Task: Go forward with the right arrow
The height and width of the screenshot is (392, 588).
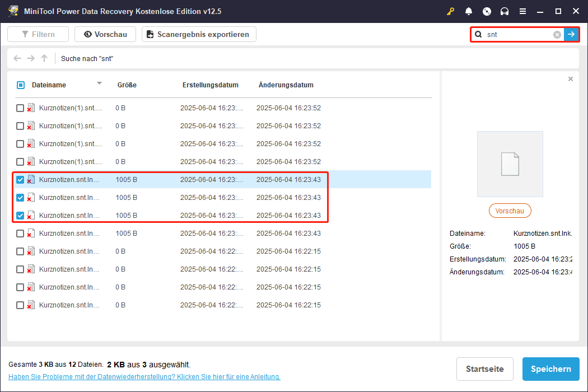Action: point(31,58)
